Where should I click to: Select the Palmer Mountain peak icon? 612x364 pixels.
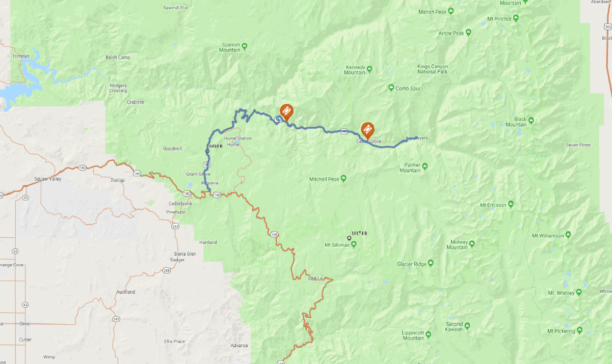click(x=425, y=166)
